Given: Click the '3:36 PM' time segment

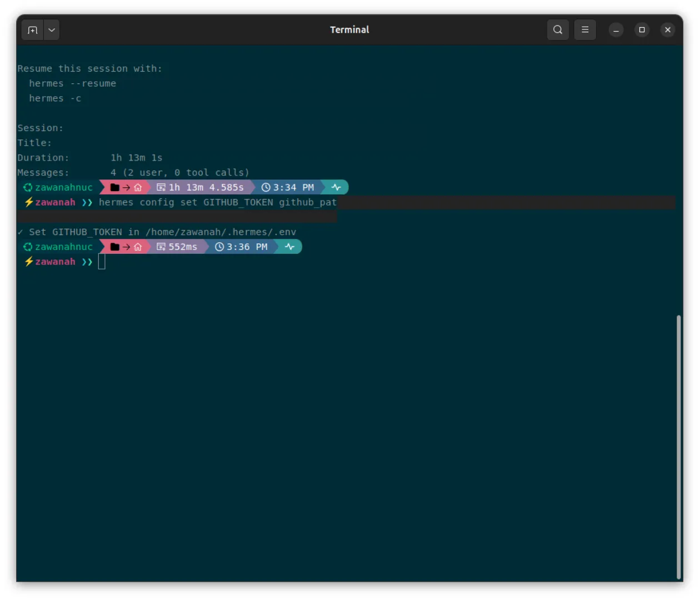Looking at the screenshot, I should pyautogui.click(x=247, y=247).
